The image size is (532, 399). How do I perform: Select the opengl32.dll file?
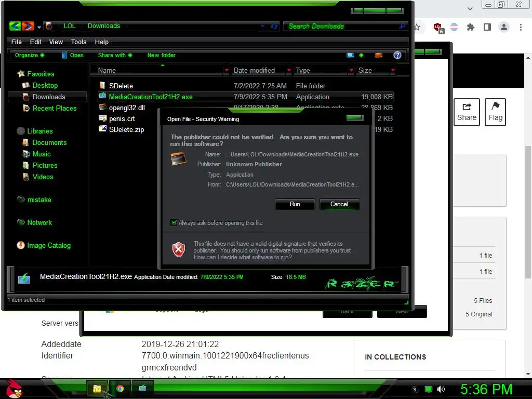[127, 108]
